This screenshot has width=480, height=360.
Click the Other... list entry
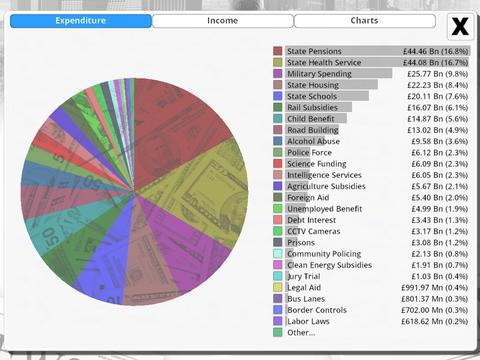(301, 332)
